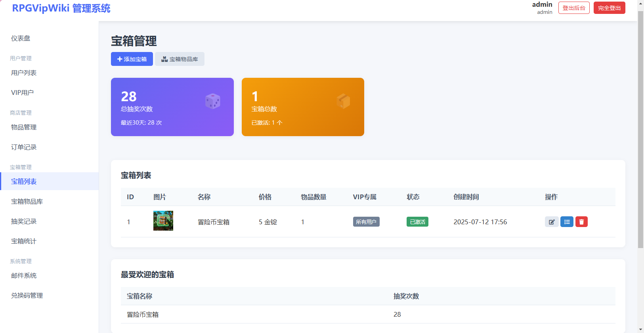644x333 pixels.
Task: Click the admin username at top right
Action: point(542,5)
